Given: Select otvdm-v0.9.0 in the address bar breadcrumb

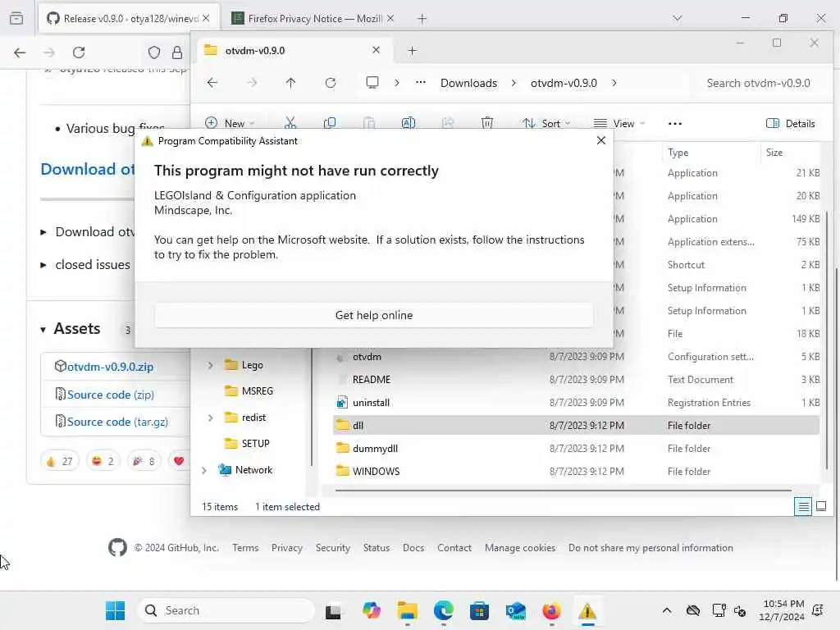Looking at the screenshot, I should click(564, 83).
